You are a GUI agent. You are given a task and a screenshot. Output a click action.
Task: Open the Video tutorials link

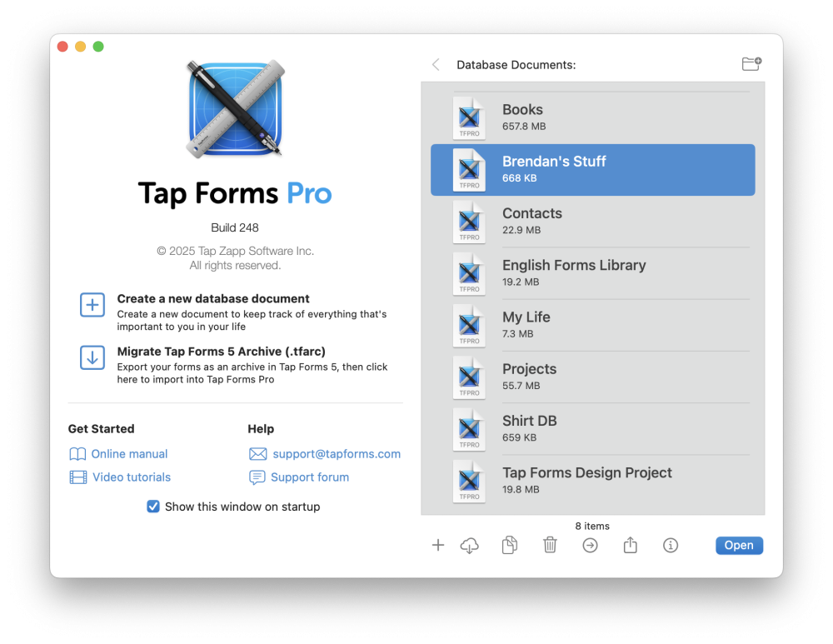[x=132, y=477]
